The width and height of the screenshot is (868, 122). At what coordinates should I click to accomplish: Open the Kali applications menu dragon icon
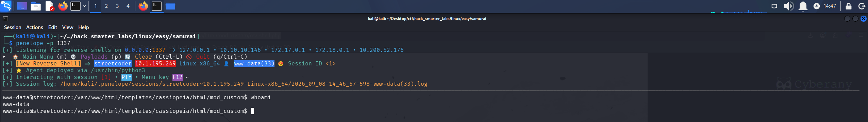(6, 6)
